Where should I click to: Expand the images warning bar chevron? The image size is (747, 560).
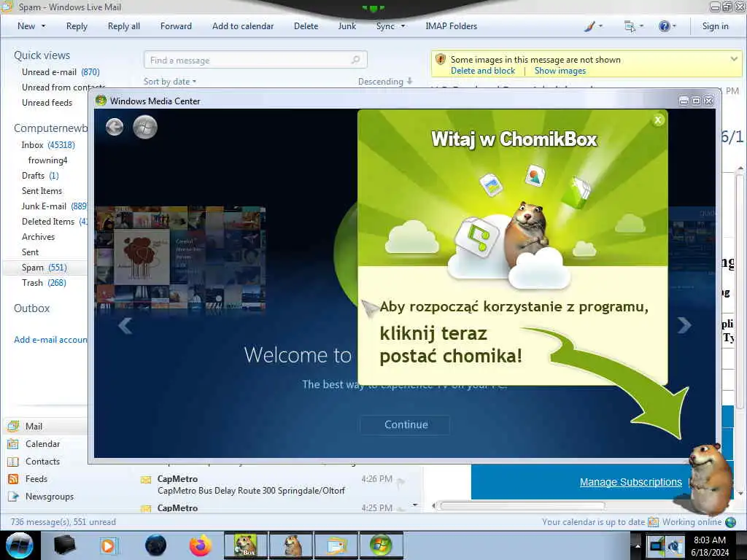coord(734,59)
